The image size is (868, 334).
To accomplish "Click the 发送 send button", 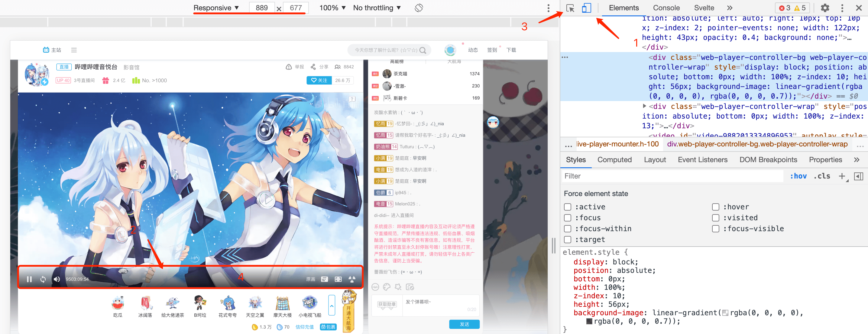I will (464, 324).
